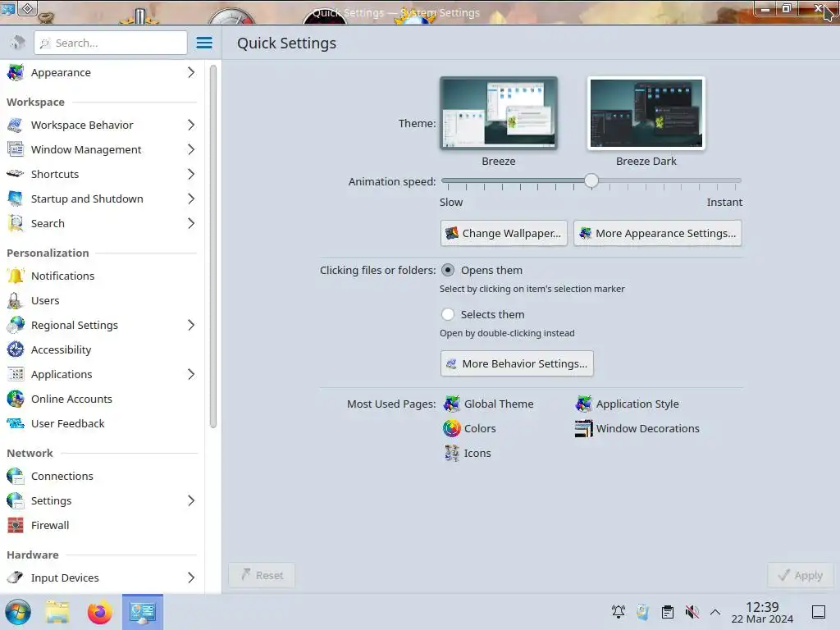
Task: Click the animation speed slider handle
Action: 591,180
